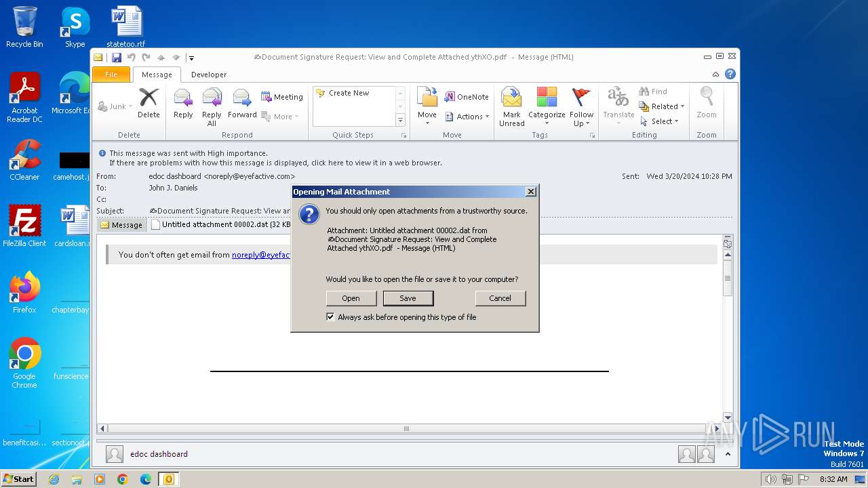The width and height of the screenshot is (868, 488).
Task: Click Save in the attachment dialog
Action: [408, 298]
